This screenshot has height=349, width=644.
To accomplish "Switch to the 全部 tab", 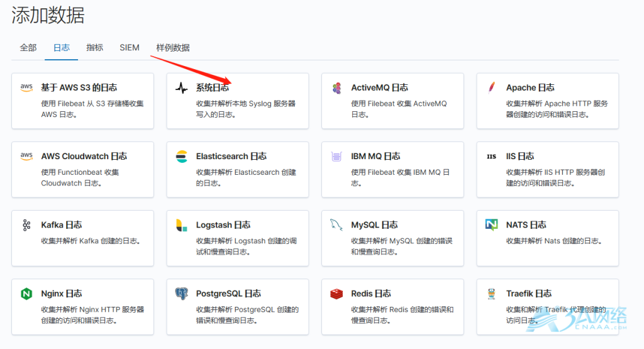I will [28, 48].
